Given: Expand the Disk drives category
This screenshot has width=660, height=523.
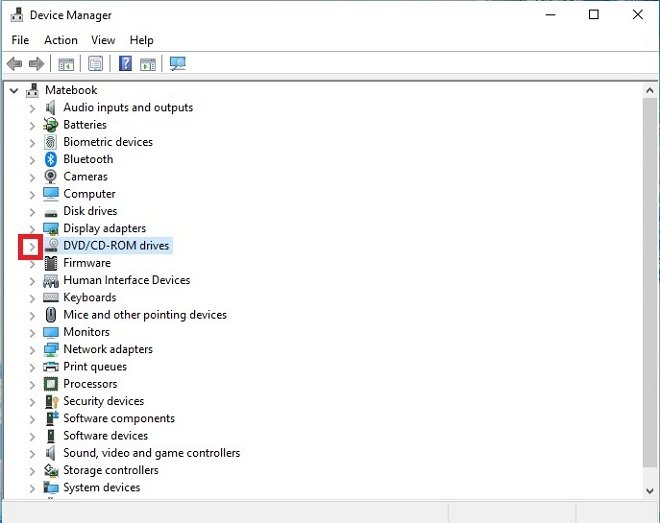Looking at the screenshot, I should coord(32,212).
